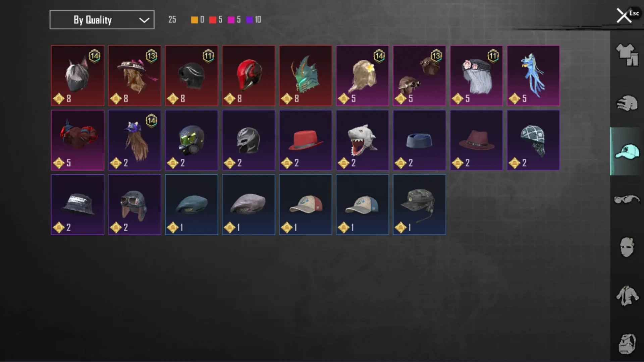Image resolution: width=644 pixels, height=362 pixels.
Task: Pick the blue dragon headpiece item
Action: (x=533, y=76)
